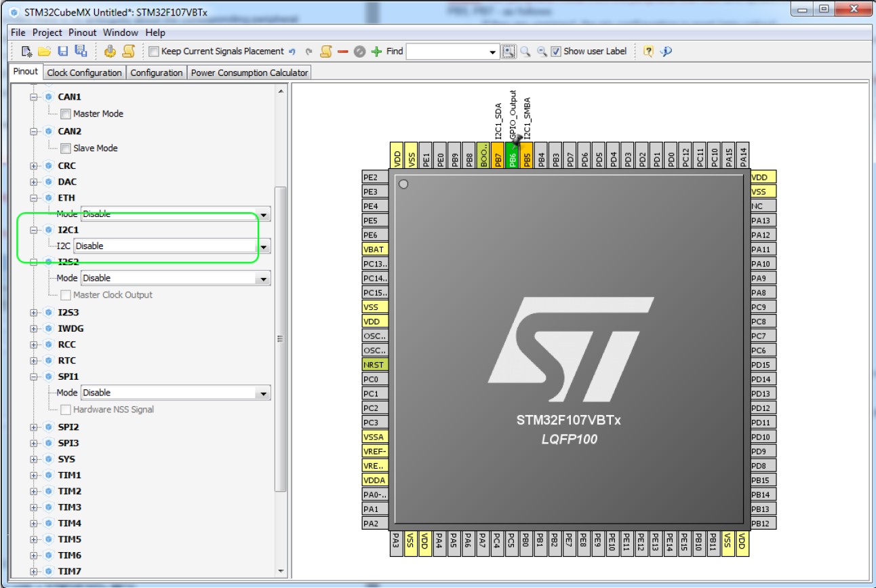Select the TIM7 tree item

coord(69,572)
